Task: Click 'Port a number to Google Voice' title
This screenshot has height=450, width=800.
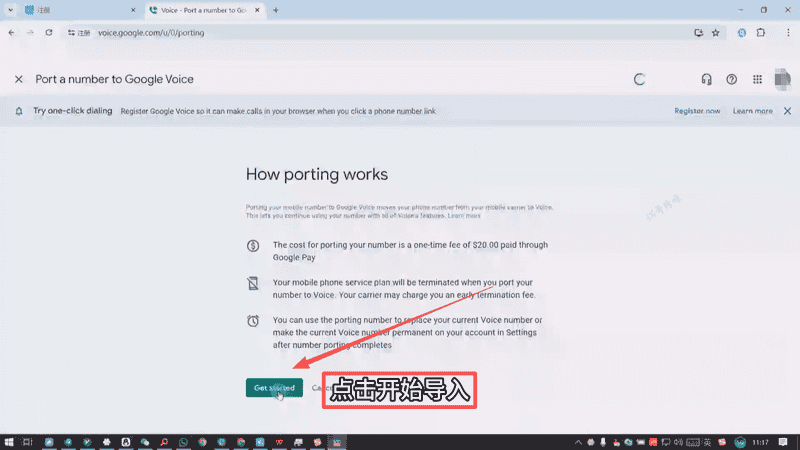Action: [114, 79]
